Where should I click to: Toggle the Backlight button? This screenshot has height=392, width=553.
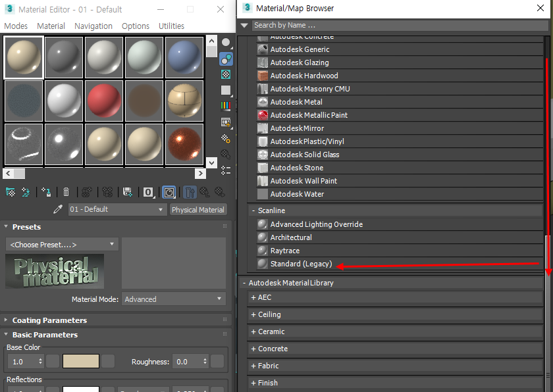(x=226, y=59)
